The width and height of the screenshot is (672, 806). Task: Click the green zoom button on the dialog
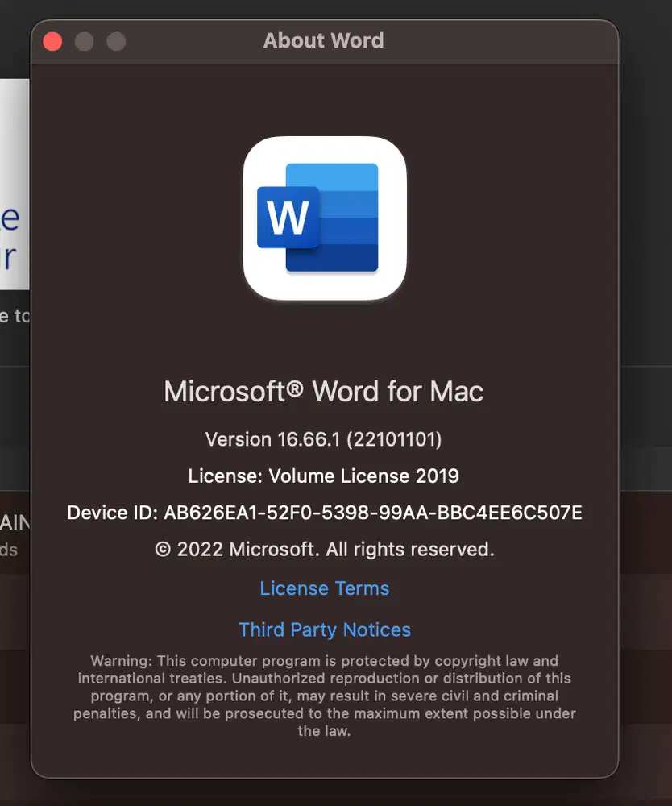point(116,40)
